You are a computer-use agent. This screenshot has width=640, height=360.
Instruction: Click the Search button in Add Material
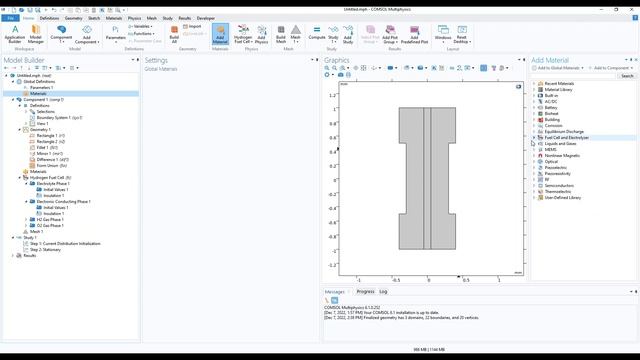pyautogui.click(x=627, y=76)
